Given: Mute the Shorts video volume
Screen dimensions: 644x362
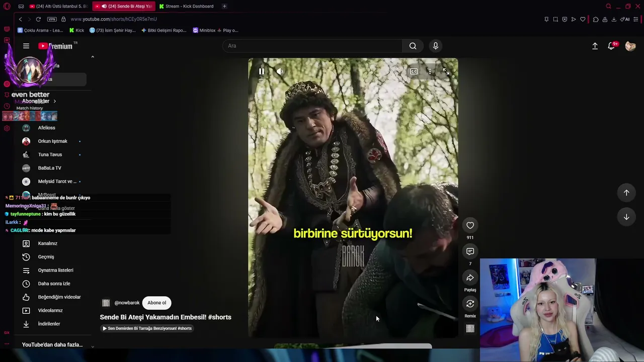Looking at the screenshot, I should (x=280, y=71).
